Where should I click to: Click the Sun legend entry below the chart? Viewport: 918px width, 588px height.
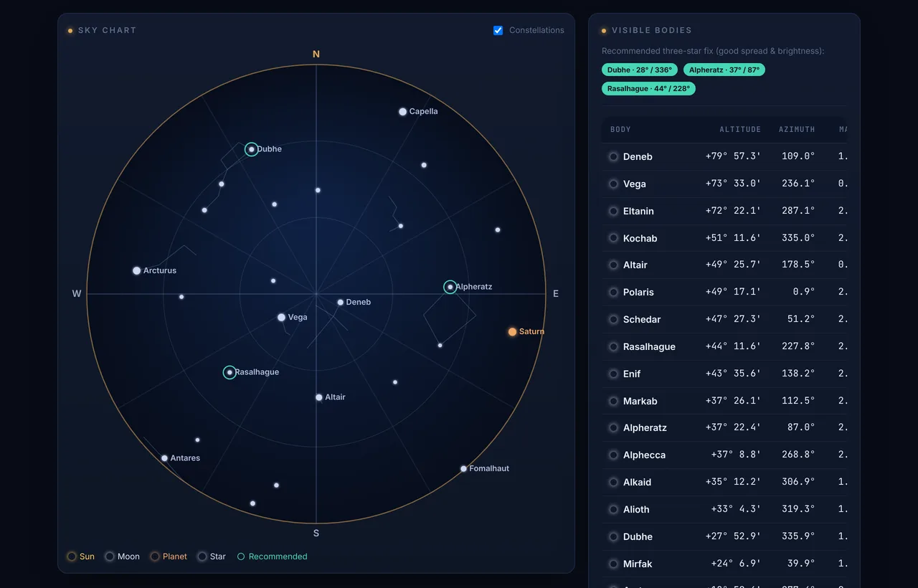pos(81,556)
